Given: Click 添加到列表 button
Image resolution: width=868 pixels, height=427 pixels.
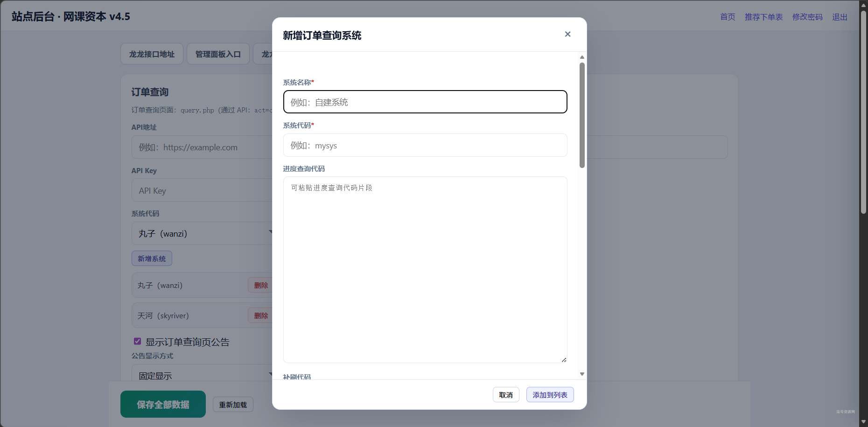Looking at the screenshot, I should click(x=550, y=395).
